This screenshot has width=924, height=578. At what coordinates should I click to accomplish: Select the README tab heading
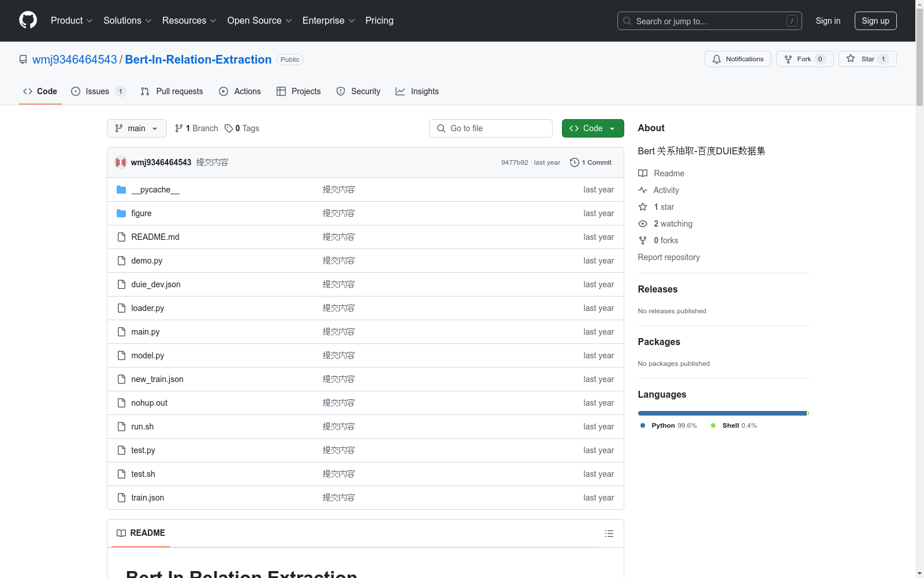click(x=141, y=533)
